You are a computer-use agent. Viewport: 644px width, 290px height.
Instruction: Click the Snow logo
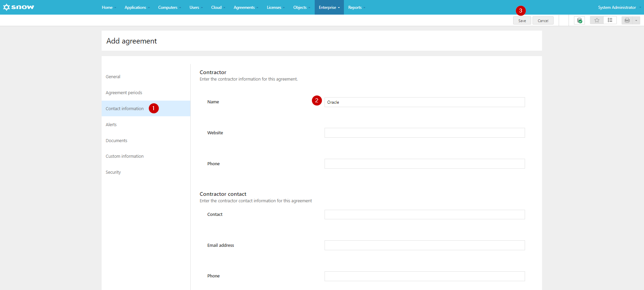click(18, 7)
